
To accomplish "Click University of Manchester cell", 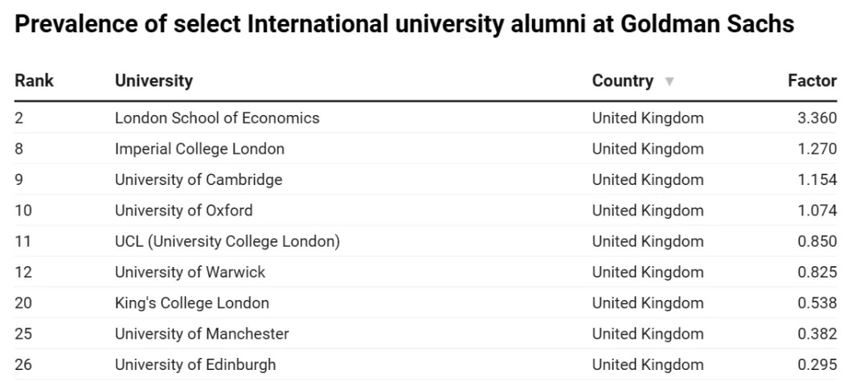I will coord(202,334).
